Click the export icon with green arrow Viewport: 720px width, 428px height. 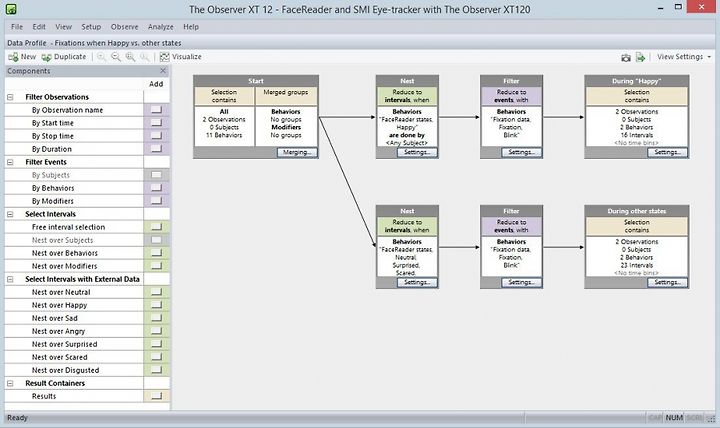[x=641, y=57]
